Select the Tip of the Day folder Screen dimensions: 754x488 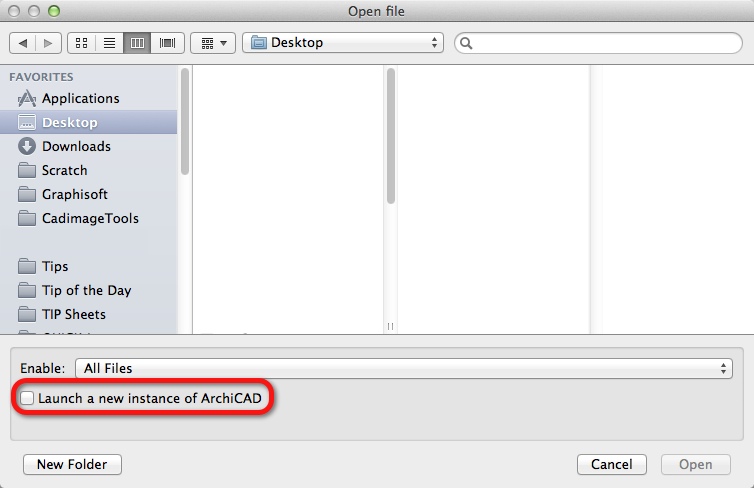coord(88,290)
